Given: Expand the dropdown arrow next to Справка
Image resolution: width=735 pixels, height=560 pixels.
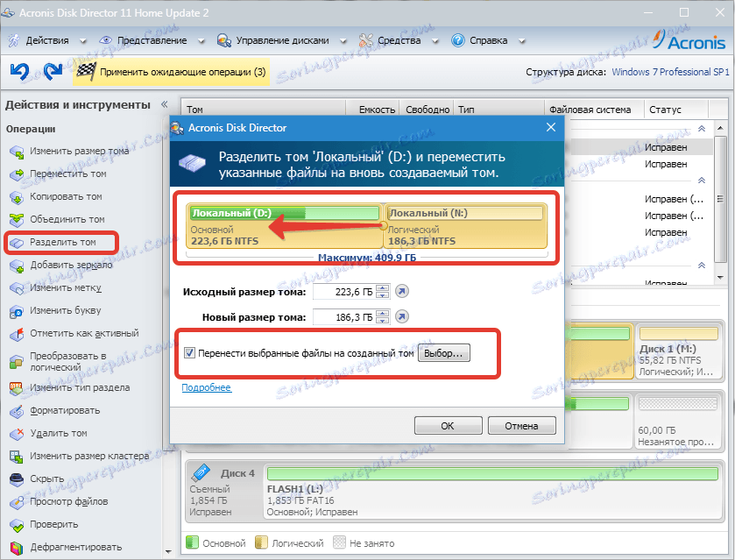Looking at the screenshot, I should [522, 41].
